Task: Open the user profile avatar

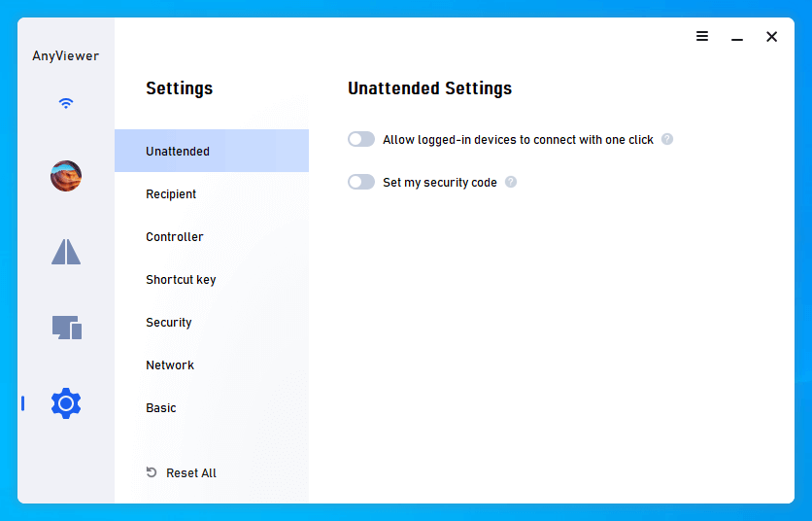Action: click(x=66, y=176)
